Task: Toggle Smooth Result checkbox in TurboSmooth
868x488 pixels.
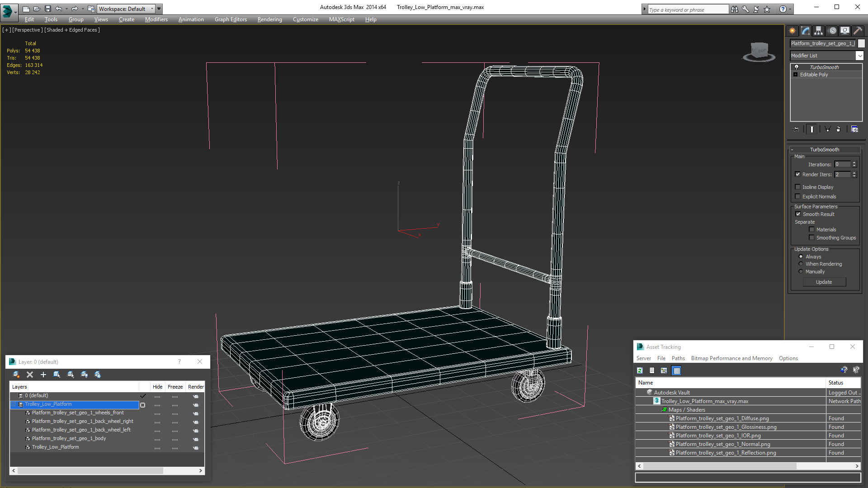Action: [798, 214]
